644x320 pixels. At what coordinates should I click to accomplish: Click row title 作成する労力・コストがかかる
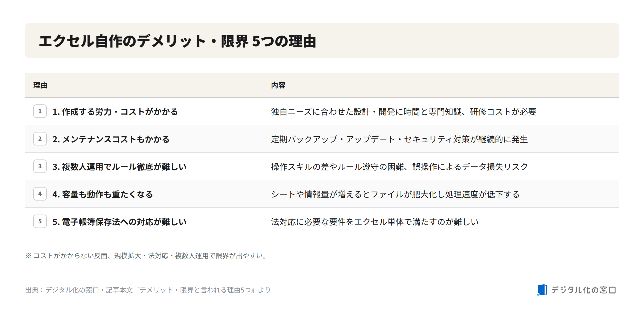coord(115,112)
